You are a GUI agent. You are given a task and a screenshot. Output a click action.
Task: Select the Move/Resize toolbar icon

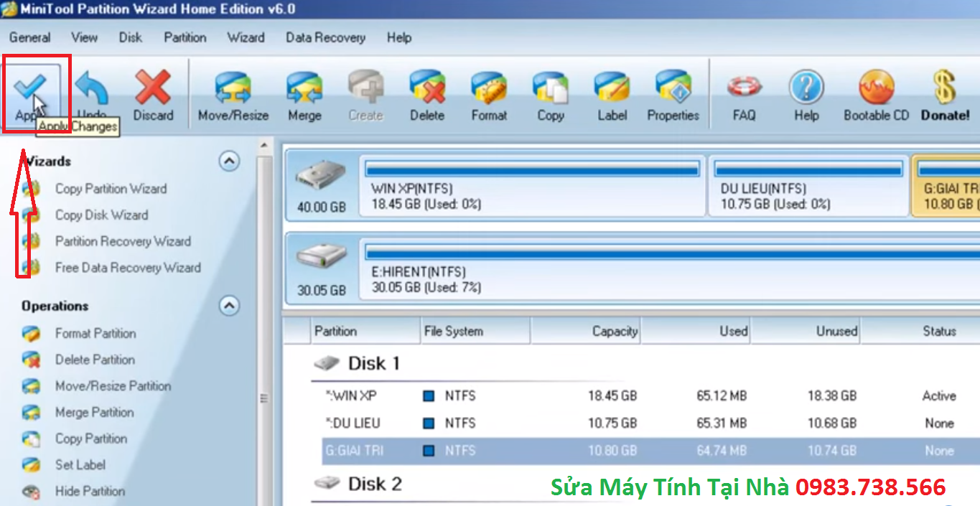tap(233, 88)
